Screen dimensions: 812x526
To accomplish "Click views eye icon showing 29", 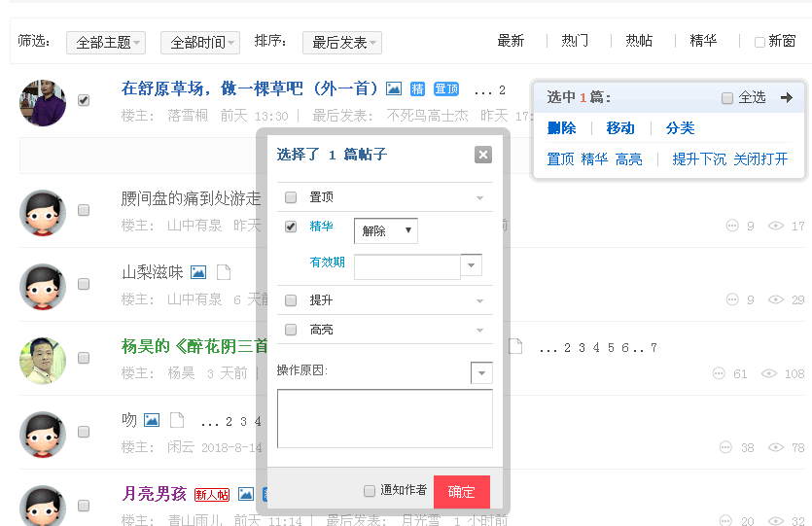I will click(775, 299).
